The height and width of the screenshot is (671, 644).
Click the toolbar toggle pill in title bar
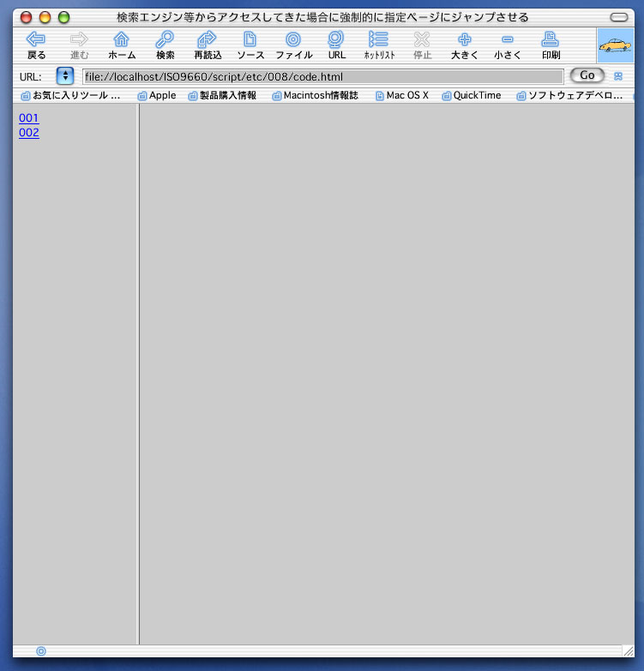click(619, 17)
